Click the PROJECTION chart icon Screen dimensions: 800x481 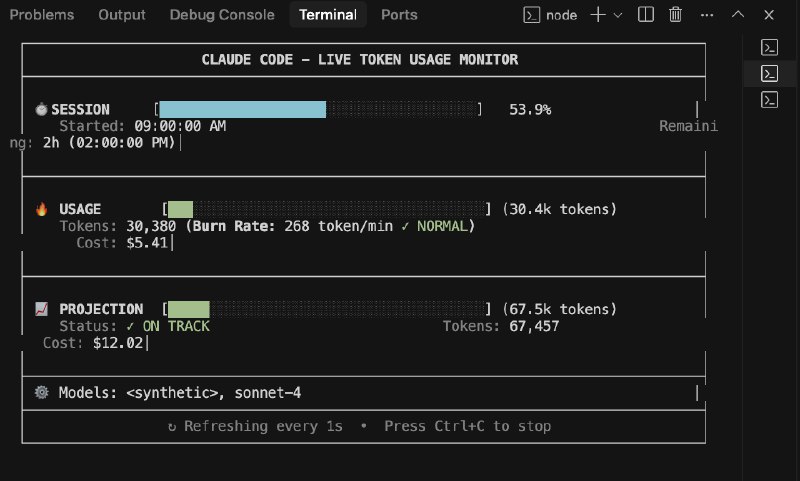42,309
